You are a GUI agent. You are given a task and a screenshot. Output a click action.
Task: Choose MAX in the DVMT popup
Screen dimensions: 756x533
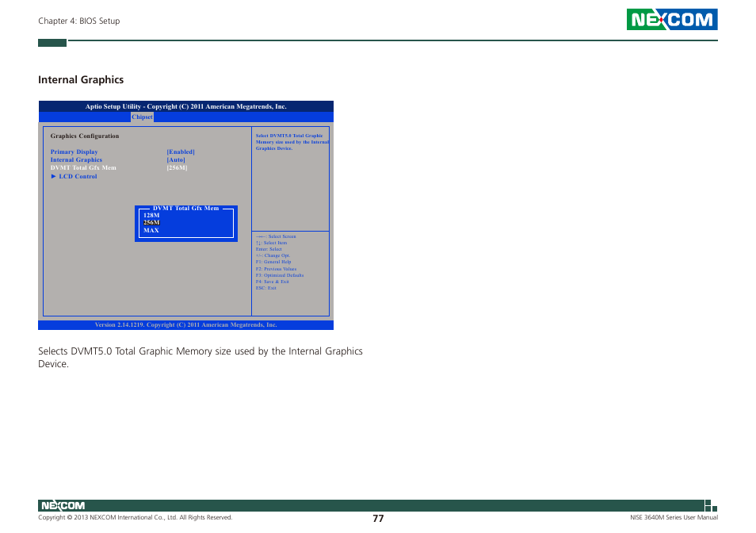tap(151, 231)
